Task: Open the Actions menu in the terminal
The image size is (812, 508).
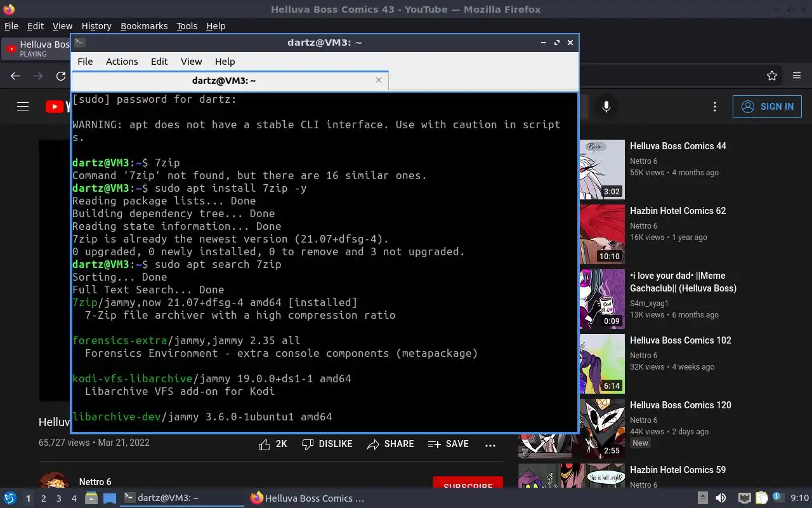Action: point(122,62)
